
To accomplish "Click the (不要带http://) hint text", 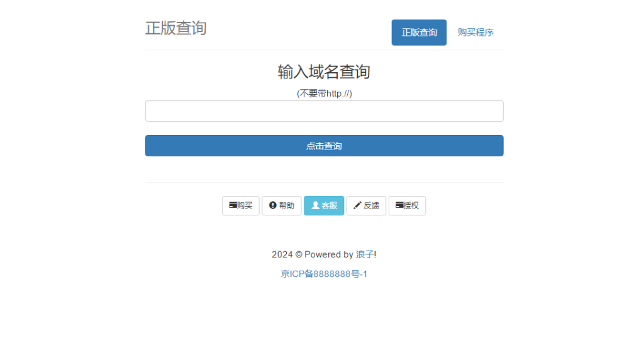I will (324, 94).
